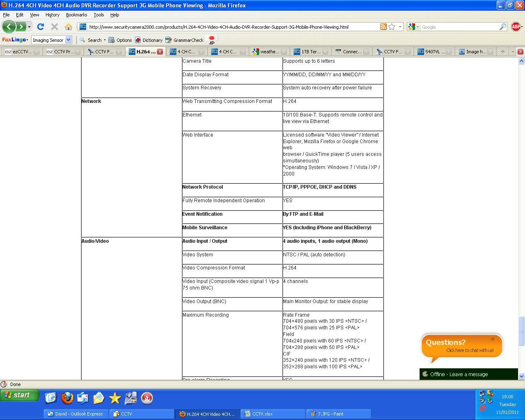Viewport: 525px width, 420px height.
Task: Expand the FoxLingo Search dropdown arrow
Action: pyautogui.click(x=105, y=40)
